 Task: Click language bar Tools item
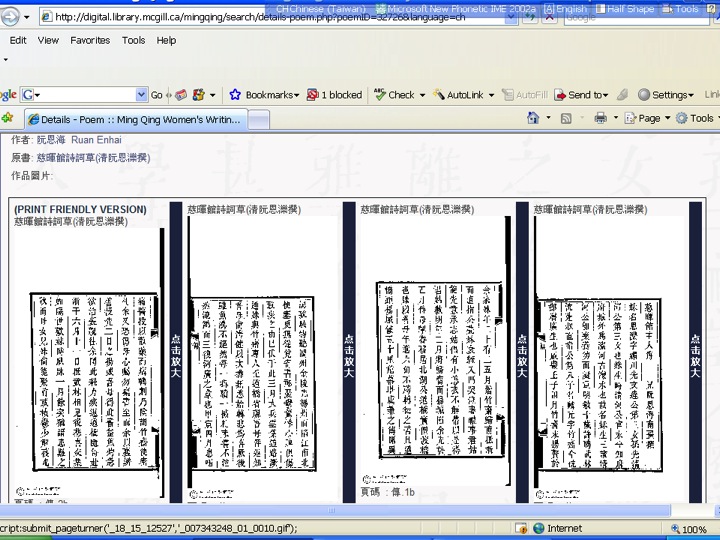[x=681, y=8]
